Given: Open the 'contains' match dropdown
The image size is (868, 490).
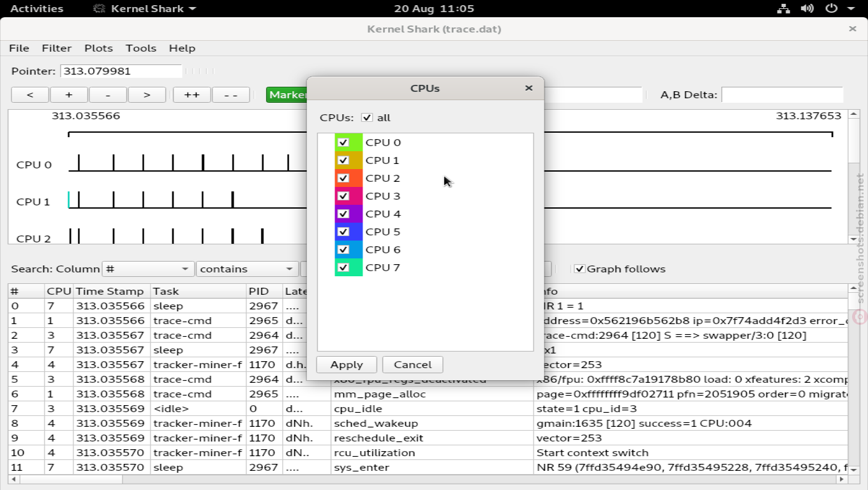Looking at the screenshot, I should coord(247,269).
